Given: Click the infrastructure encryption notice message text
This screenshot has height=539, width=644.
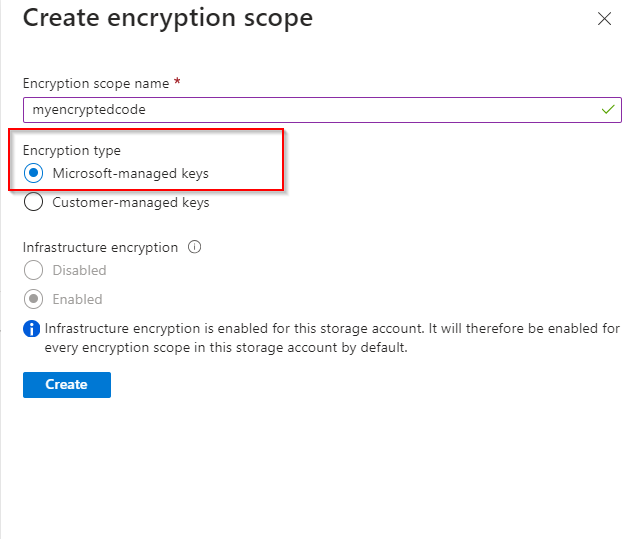Looking at the screenshot, I should [x=332, y=338].
